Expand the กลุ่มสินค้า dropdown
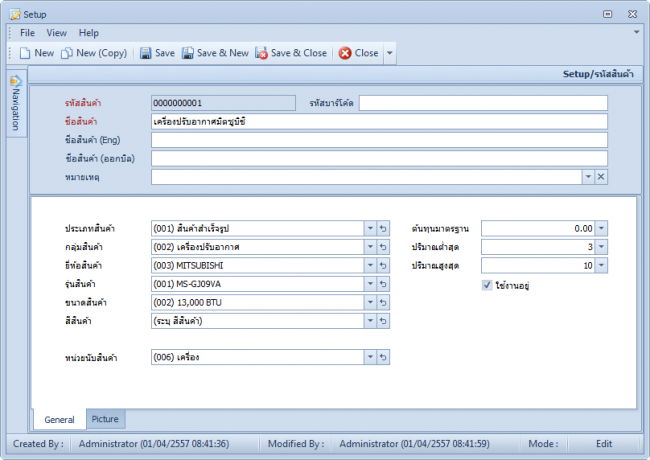Viewport: 650px width, 460px height. click(370, 247)
